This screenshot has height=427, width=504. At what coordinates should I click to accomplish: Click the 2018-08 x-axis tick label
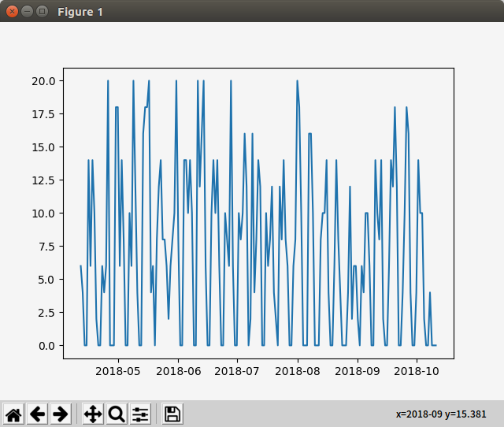pos(298,370)
